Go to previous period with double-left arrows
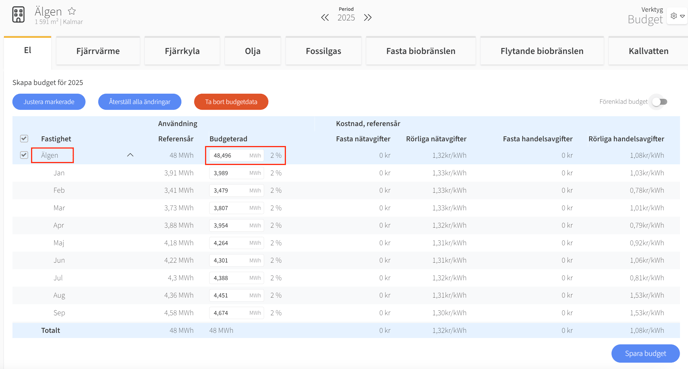The image size is (688, 369). point(325,18)
